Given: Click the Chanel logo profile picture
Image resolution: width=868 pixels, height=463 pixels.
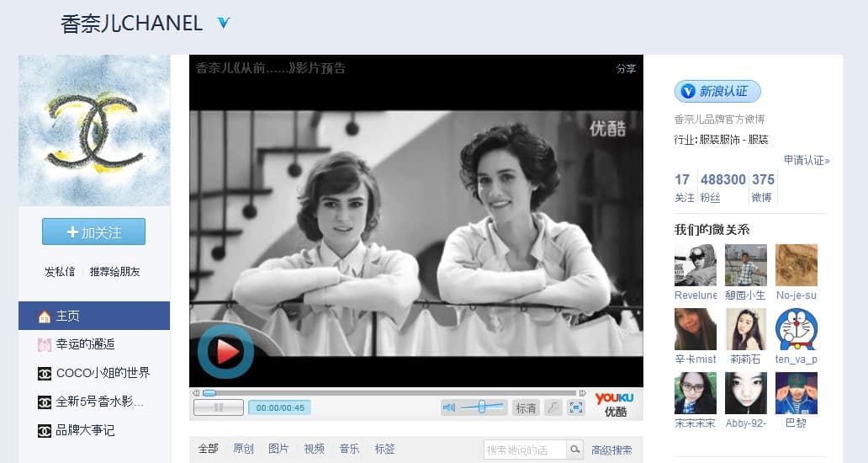Looking at the screenshot, I should 94,130.
